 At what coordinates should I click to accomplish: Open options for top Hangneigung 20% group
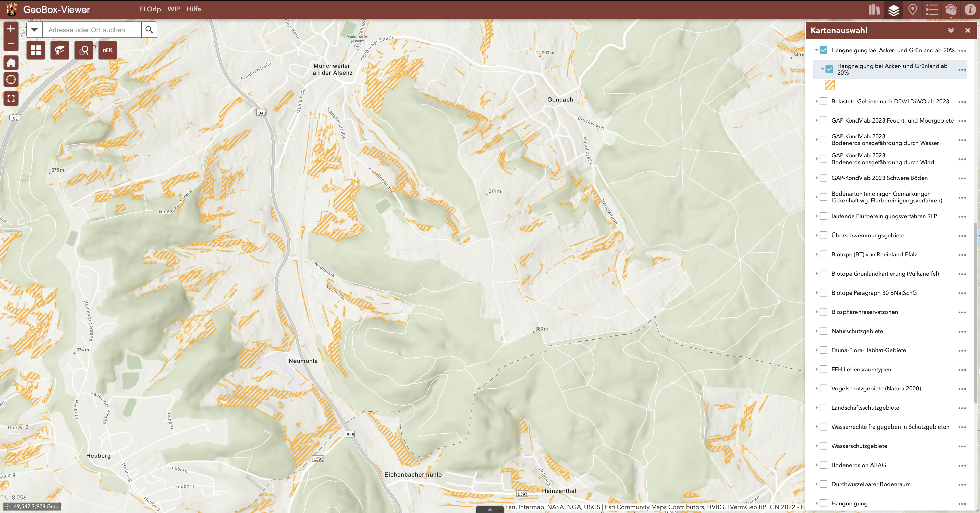(962, 51)
